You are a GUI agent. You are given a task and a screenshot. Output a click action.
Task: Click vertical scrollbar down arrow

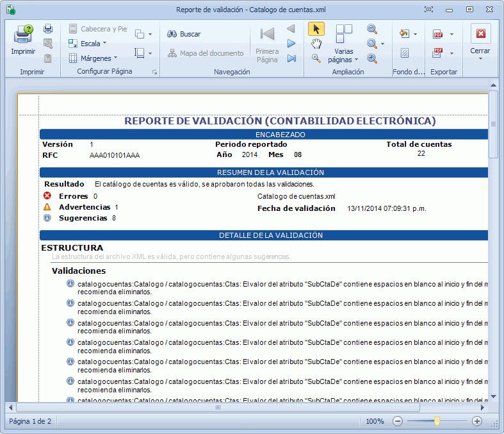tap(493, 396)
